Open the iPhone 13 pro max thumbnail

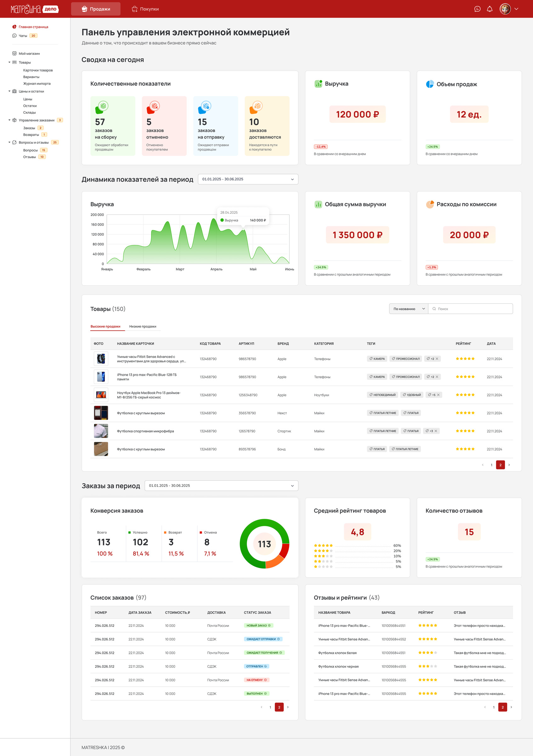point(101,377)
